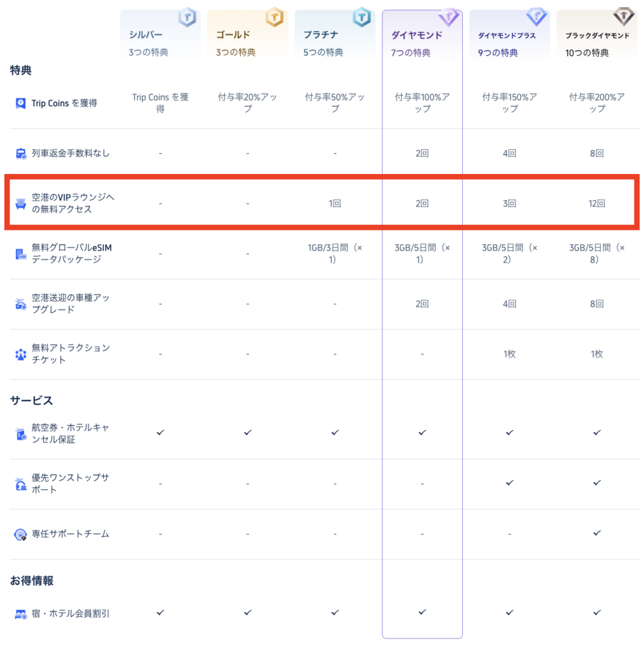Click the 空港のVIPラウンジへの無料アクセス label
This screenshot has width=644, height=648.
(x=73, y=203)
